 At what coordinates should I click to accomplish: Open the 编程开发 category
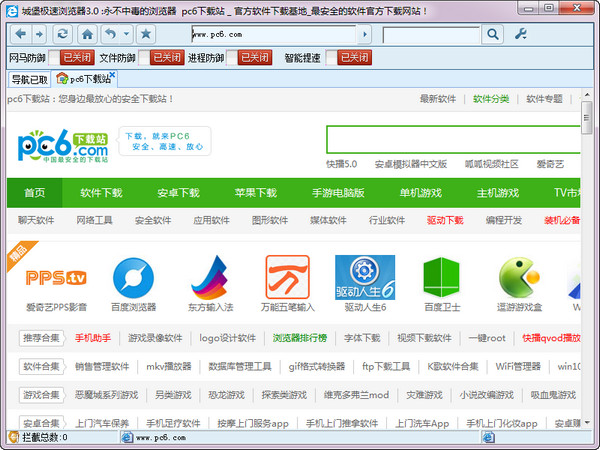click(504, 220)
